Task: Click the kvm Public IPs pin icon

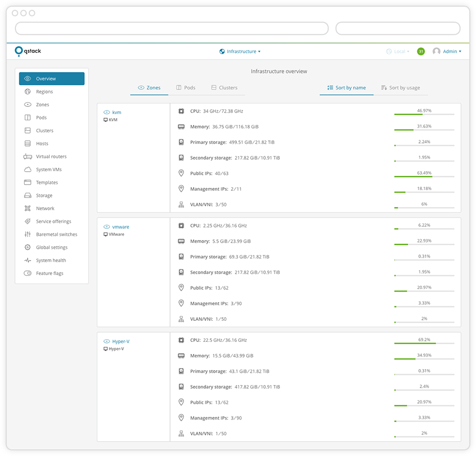Action: [x=181, y=173]
